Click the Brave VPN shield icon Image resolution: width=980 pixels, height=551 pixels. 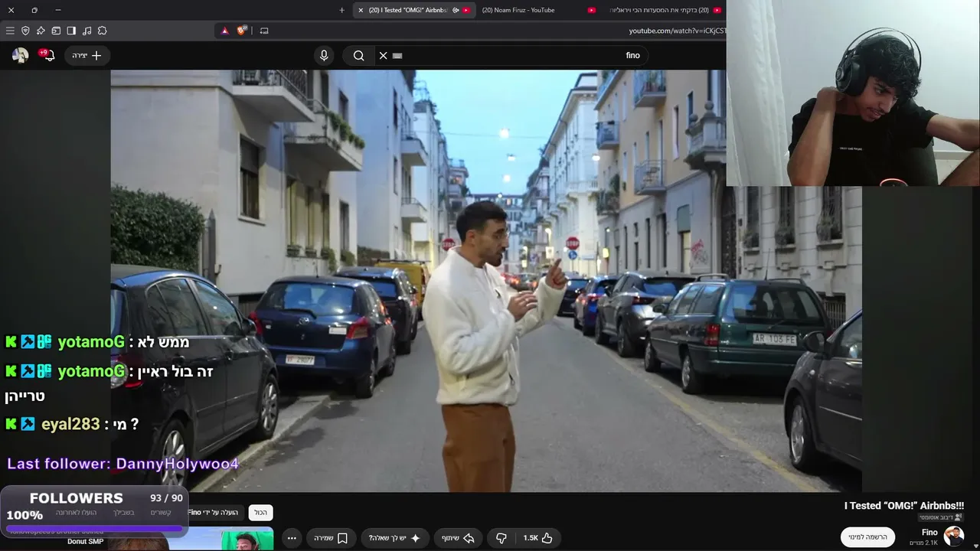coord(25,31)
